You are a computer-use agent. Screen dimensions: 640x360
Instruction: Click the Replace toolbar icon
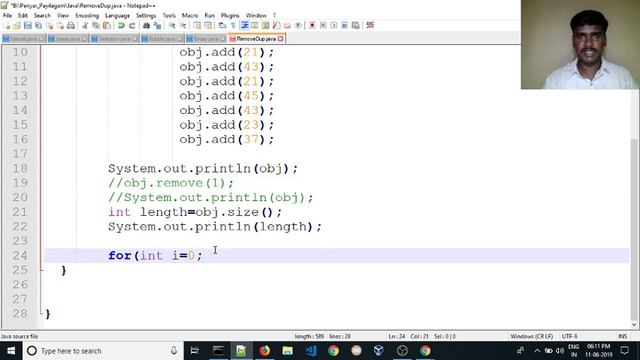[157, 25]
